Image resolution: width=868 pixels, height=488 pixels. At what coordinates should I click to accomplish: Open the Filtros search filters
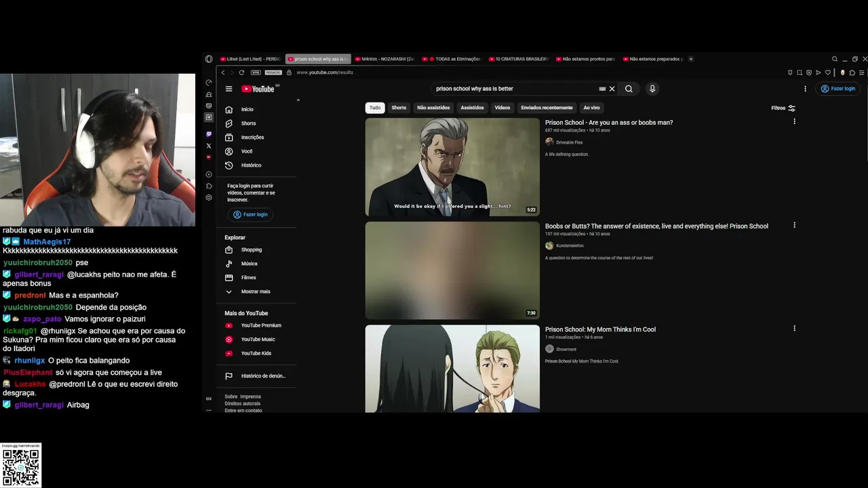(x=783, y=108)
